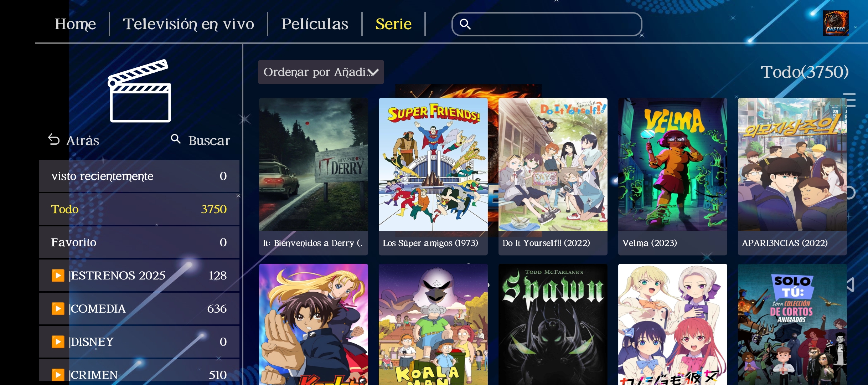
Task: Switch to the Películas tab
Action: [315, 24]
